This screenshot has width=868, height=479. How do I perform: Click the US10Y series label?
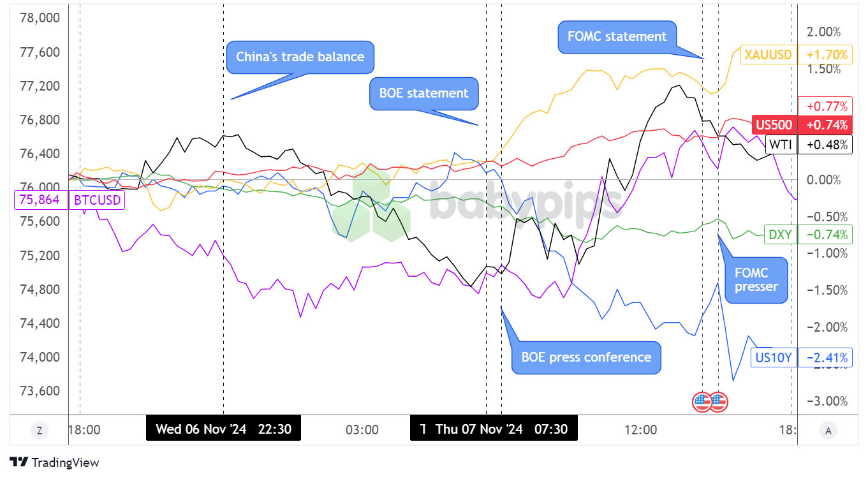tap(773, 358)
